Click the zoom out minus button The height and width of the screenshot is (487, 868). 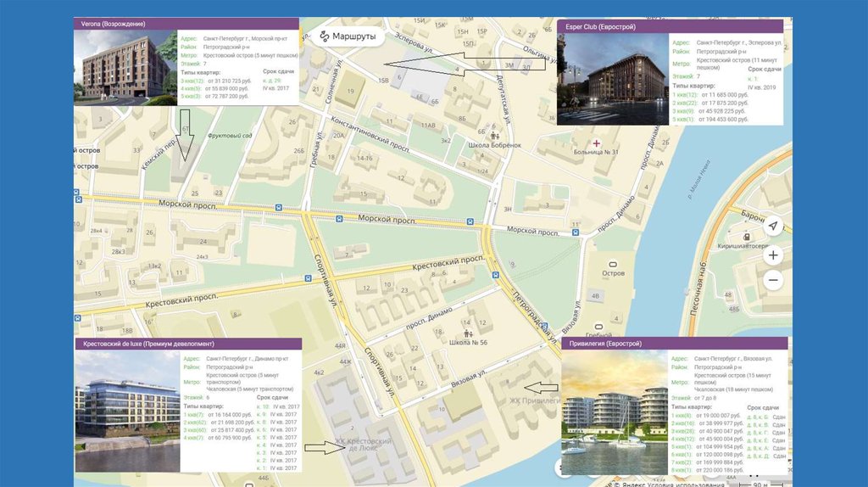pyautogui.click(x=772, y=280)
